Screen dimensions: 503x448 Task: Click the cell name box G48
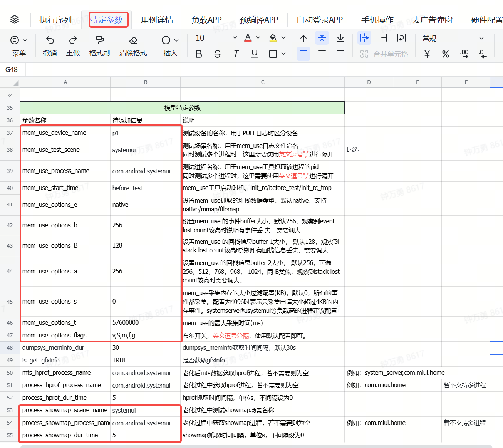click(12, 70)
